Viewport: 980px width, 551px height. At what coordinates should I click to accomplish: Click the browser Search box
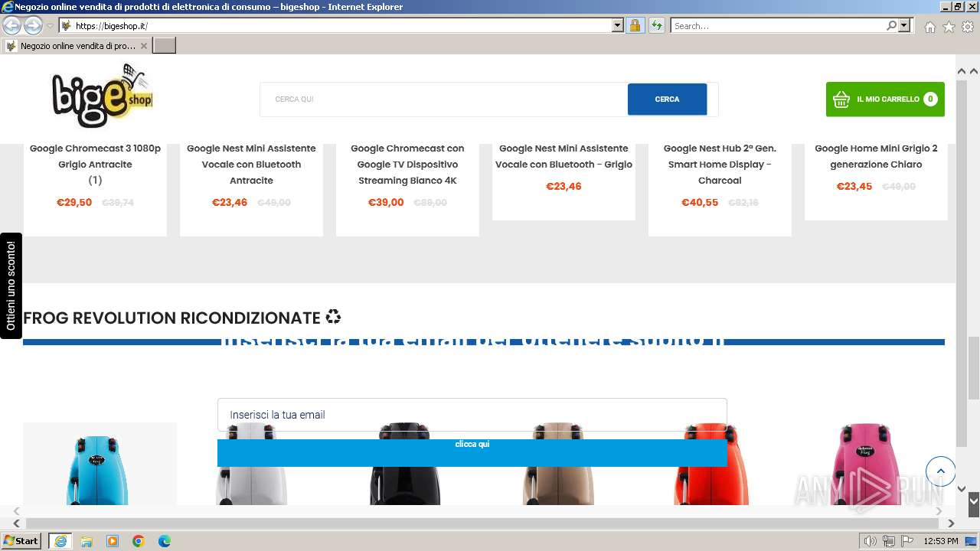[x=777, y=25]
